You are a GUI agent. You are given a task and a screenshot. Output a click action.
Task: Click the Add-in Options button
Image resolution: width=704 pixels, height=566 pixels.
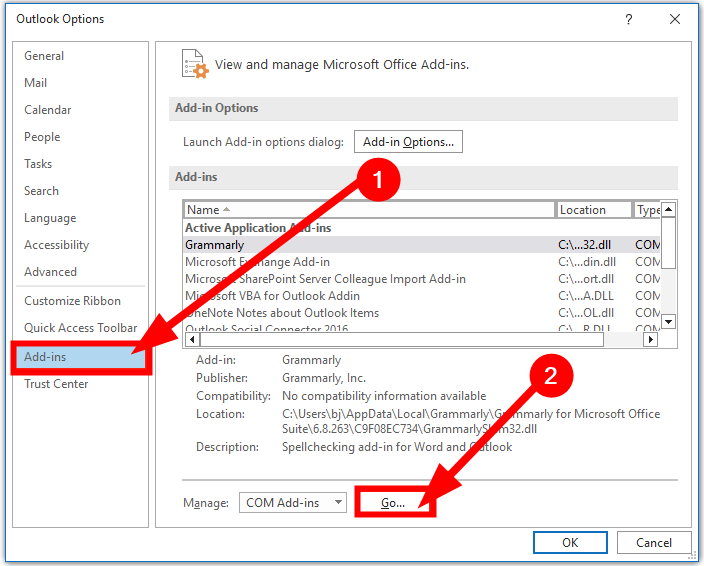coord(408,142)
